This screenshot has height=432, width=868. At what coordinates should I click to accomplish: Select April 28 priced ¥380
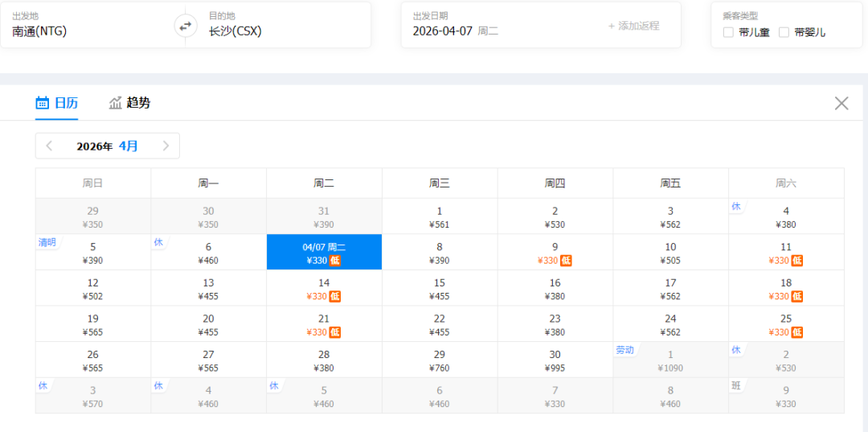pyautogui.click(x=325, y=360)
